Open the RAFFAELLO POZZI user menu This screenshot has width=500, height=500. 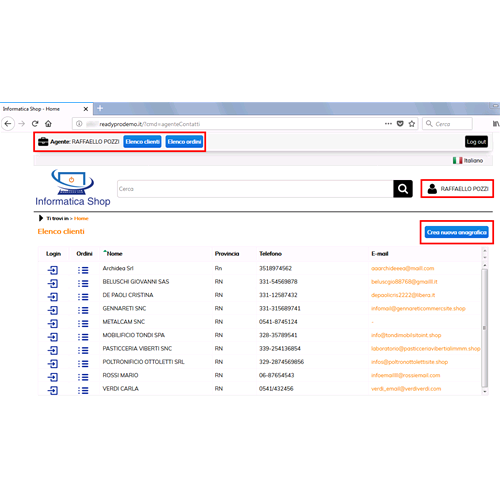click(x=457, y=189)
